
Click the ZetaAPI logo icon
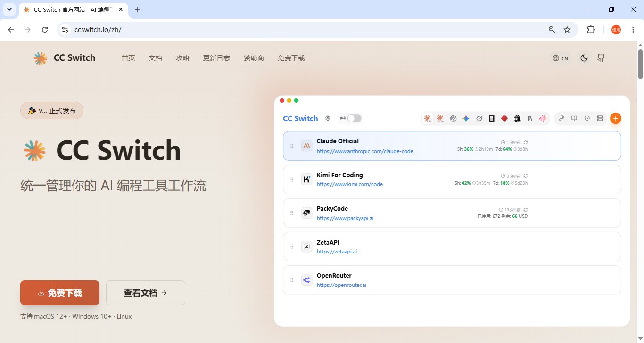point(307,246)
